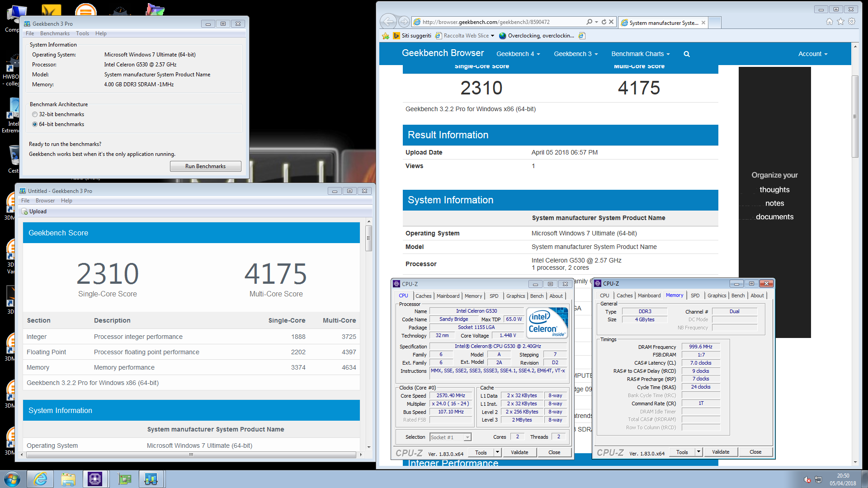Open the Overclocking favorites bookmark

pos(537,36)
